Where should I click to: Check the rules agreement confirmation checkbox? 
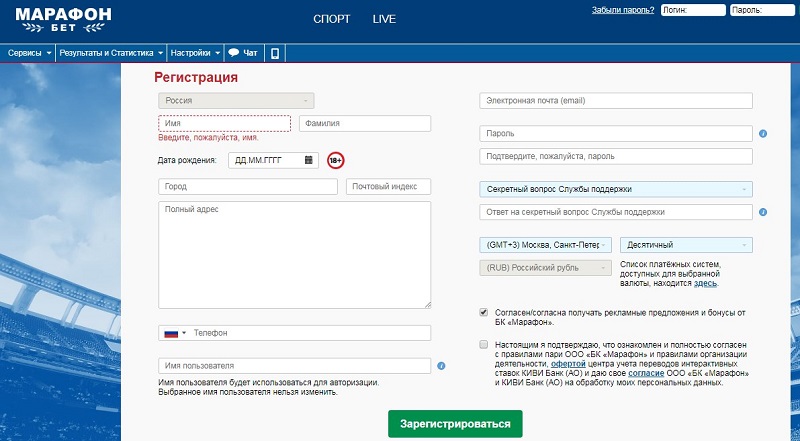(x=484, y=344)
